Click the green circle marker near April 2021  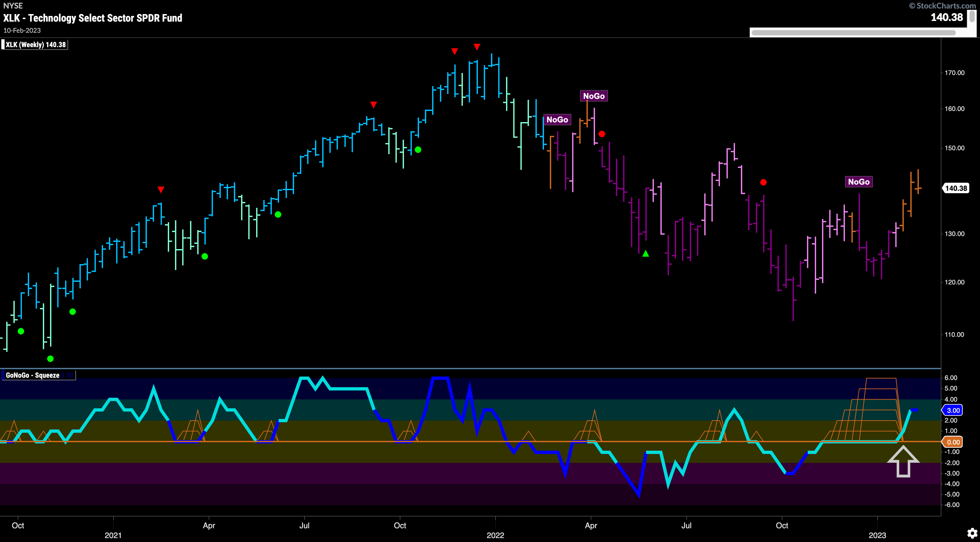(x=205, y=257)
